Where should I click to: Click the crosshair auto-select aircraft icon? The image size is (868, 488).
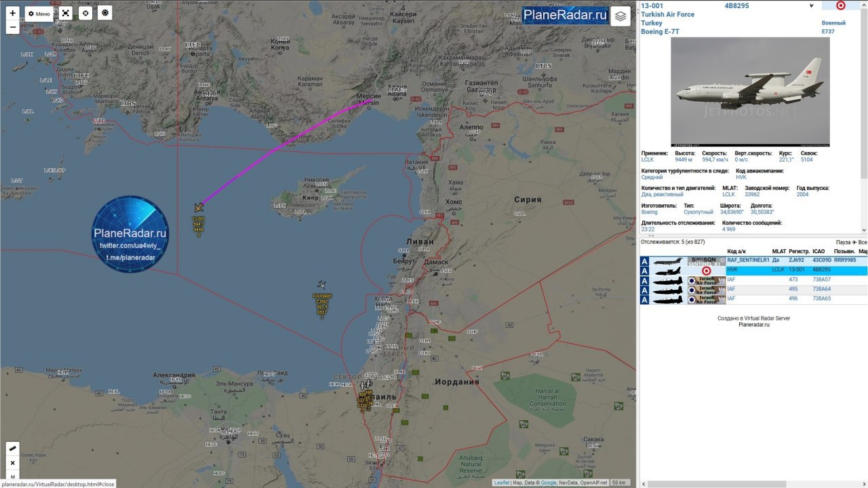point(85,13)
